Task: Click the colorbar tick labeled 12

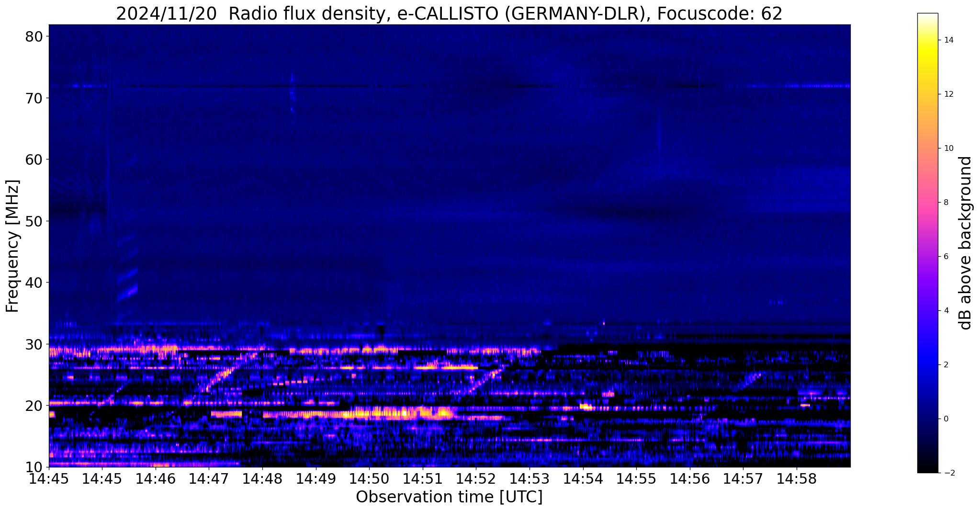Action: coord(948,94)
